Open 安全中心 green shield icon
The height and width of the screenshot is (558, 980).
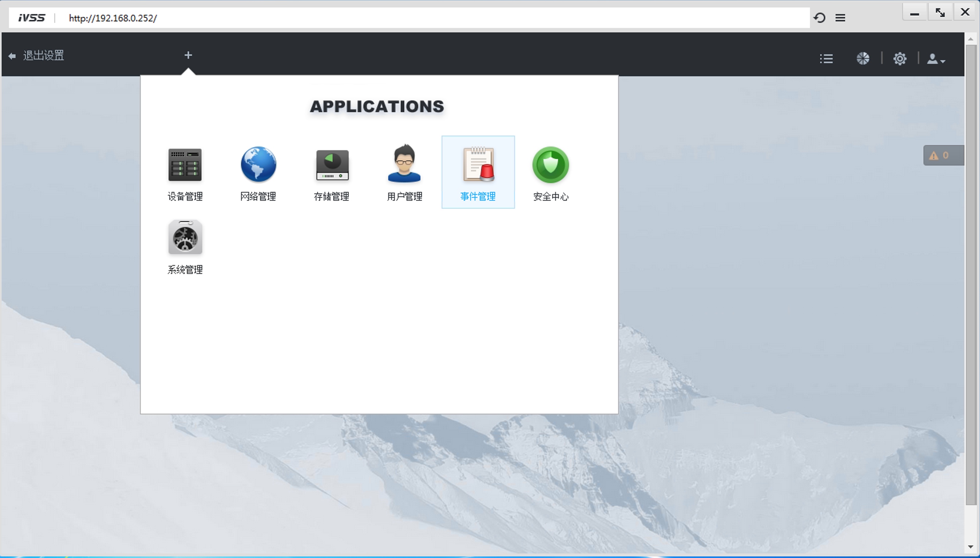pos(550,165)
